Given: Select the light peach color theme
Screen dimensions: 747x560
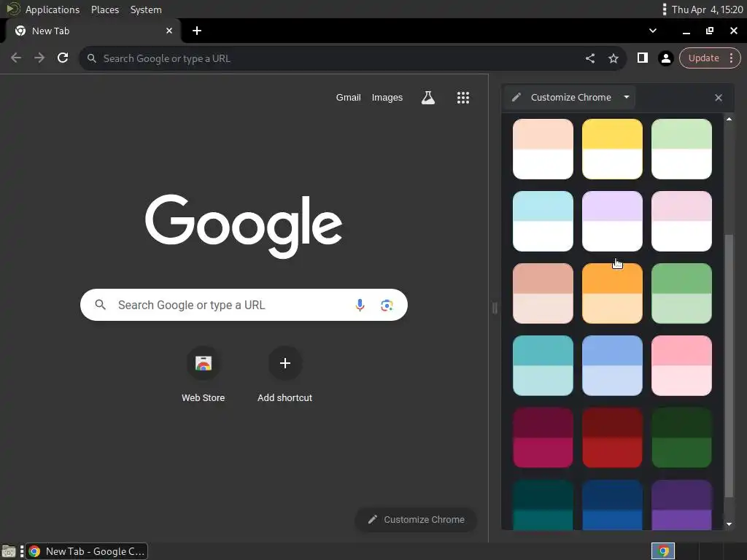Looking at the screenshot, I should 543,149.
